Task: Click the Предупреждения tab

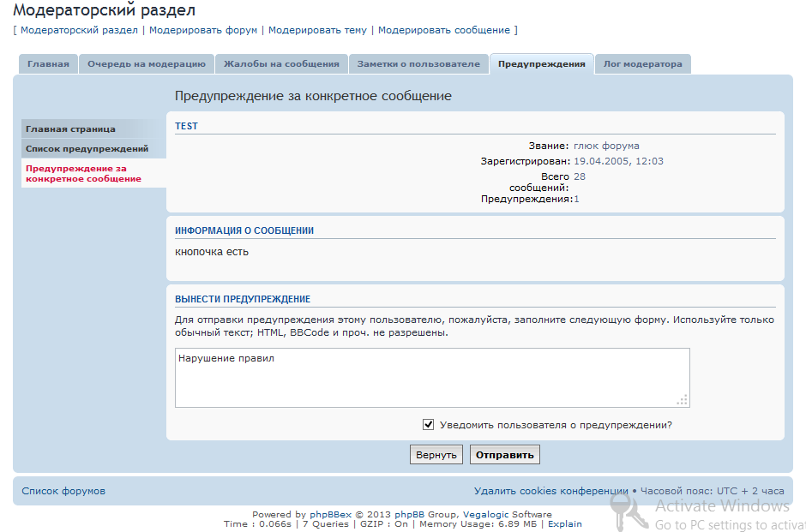Action: coord(541,64)
